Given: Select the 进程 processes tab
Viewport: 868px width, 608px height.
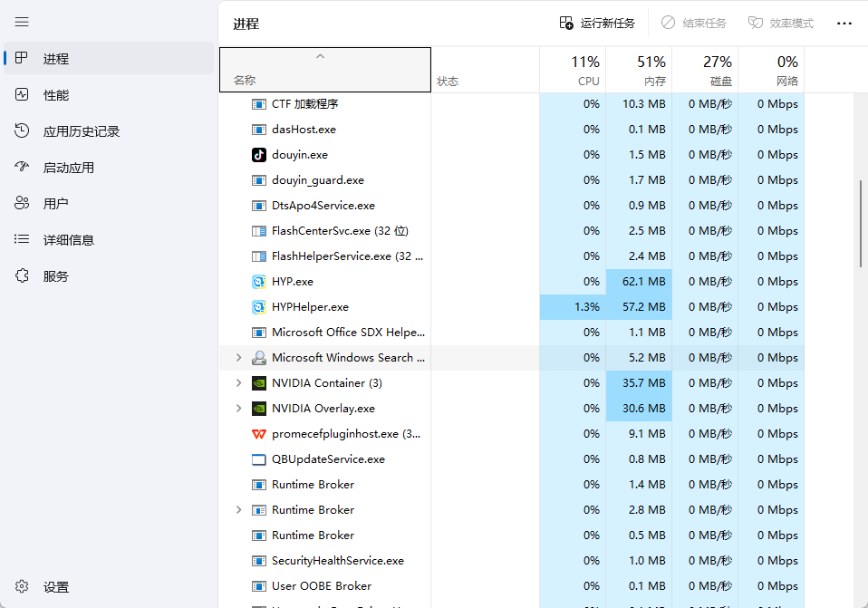Looking at the screenshot, I should pyautogui.click(x=55, y=59).
